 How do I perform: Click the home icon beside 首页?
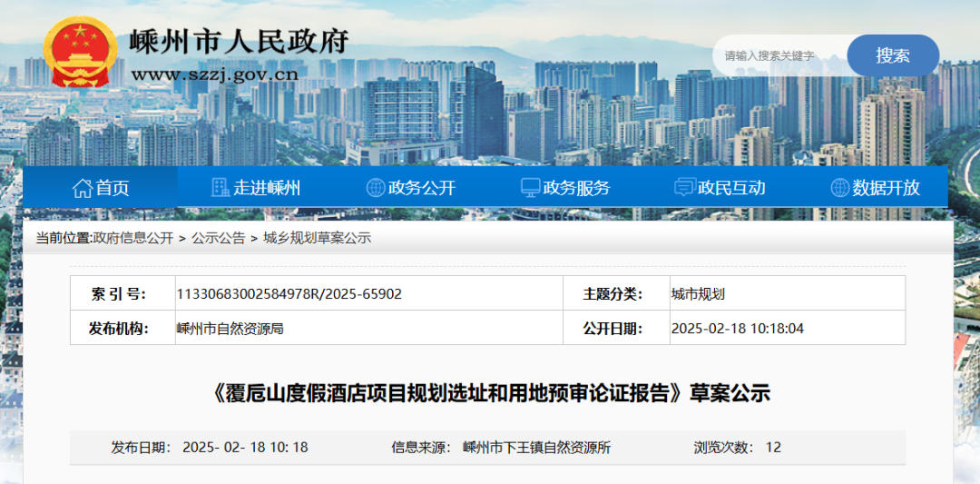pyautogui.click(x=82, y=188)
